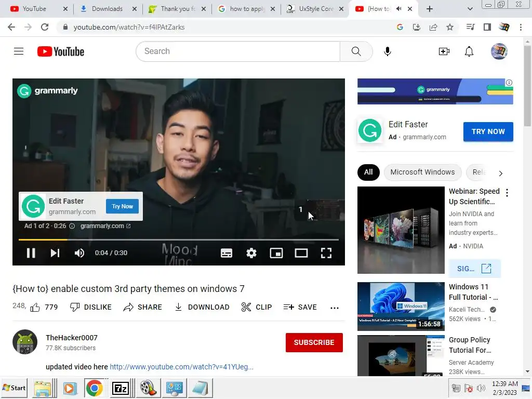The image size is (532, 399).
Task: Select the Microsoft Windows filter chip
Action: tap(422, 172)
